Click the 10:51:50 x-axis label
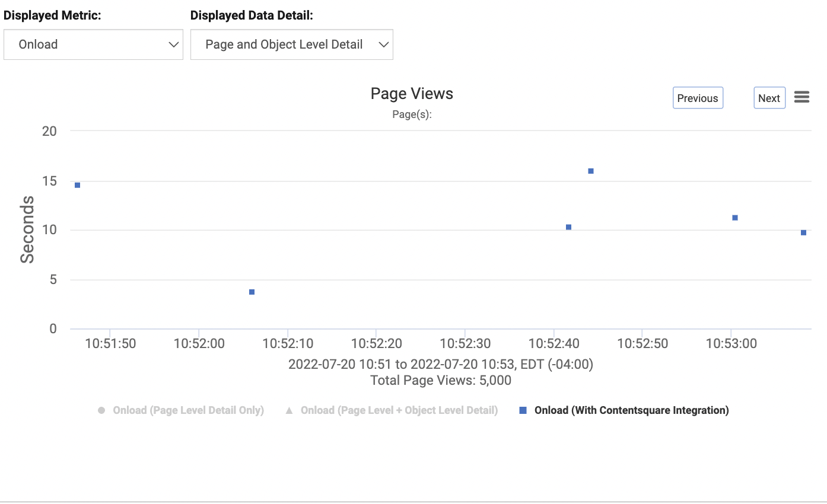 (110, 343)
